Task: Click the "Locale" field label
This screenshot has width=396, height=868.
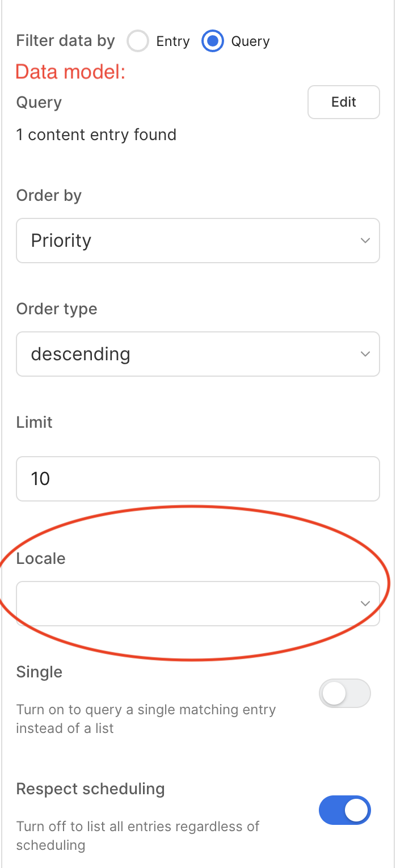Action: pyautogui.click(x=41, y=559)
